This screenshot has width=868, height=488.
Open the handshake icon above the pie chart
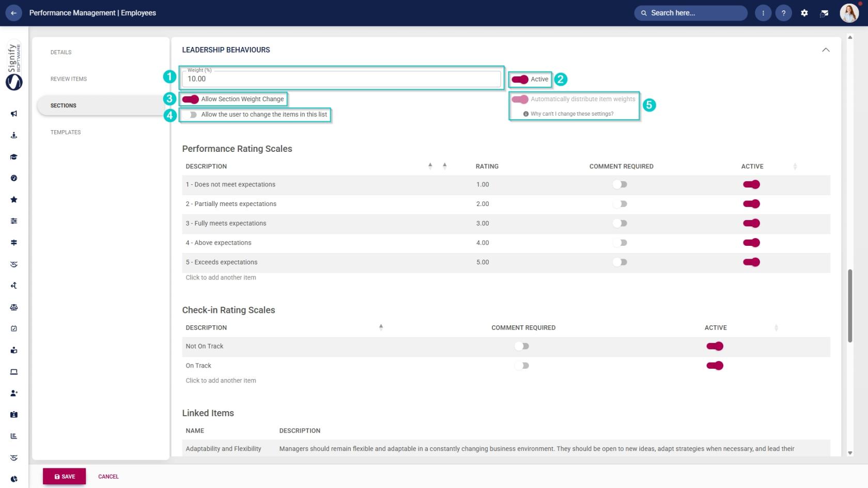pos(14,458)
